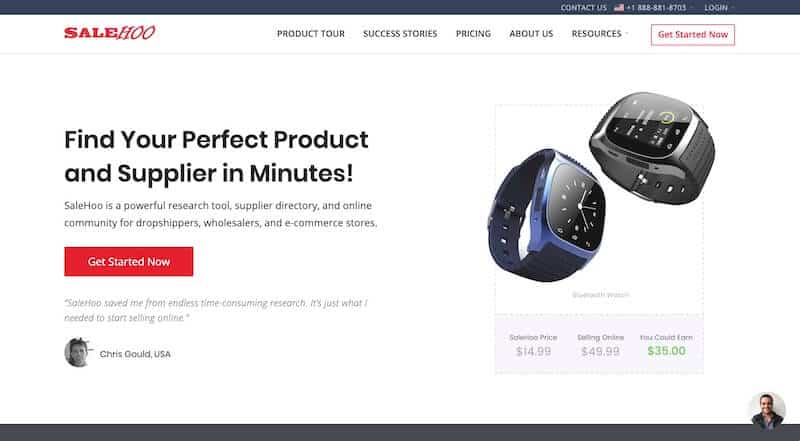Click the outlined Get Started Now header button
800x441 pixels.
tap(693, 35)
